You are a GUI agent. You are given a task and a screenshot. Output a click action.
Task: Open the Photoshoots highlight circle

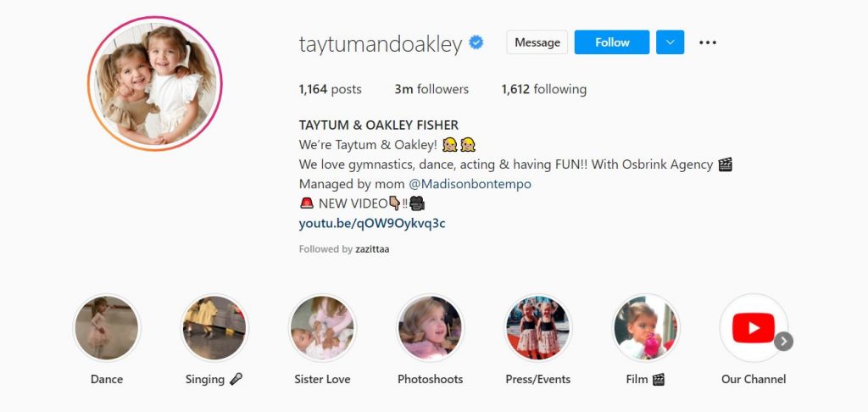430,328
